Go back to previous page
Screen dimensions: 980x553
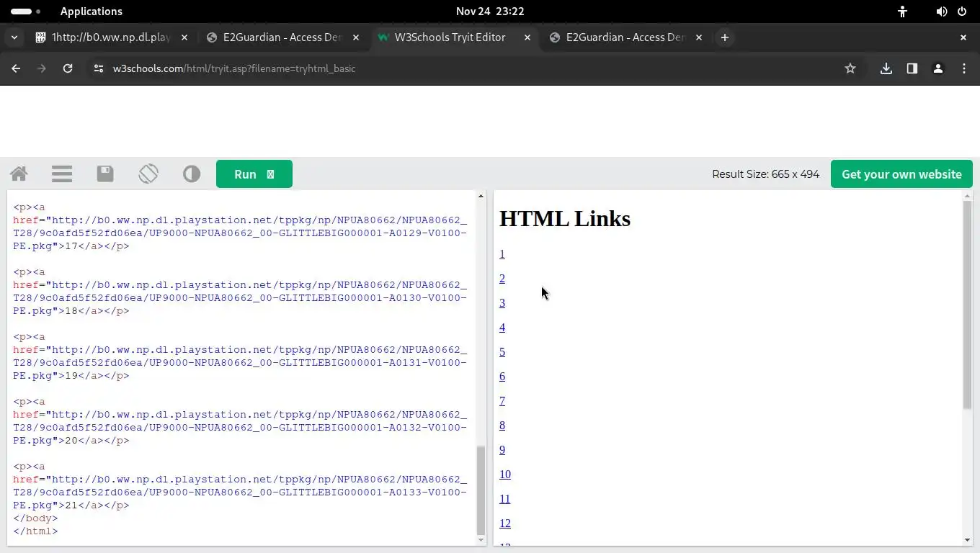tap(16, 68)
